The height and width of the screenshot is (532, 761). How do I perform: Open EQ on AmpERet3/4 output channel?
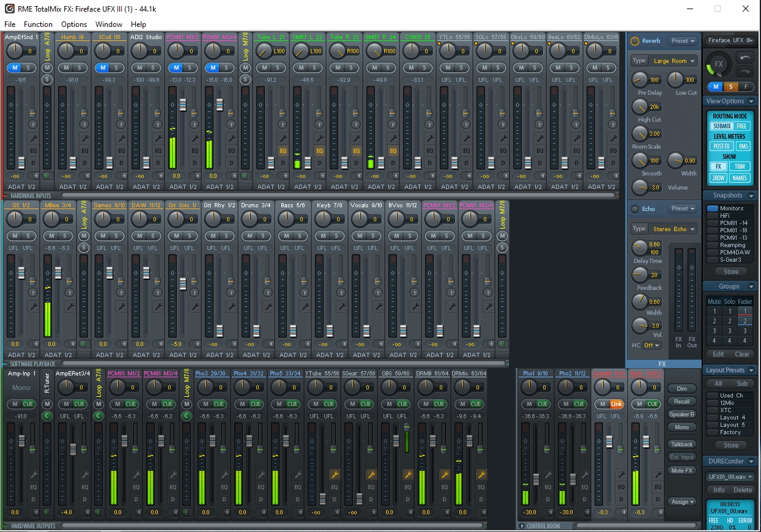(84, 487)
